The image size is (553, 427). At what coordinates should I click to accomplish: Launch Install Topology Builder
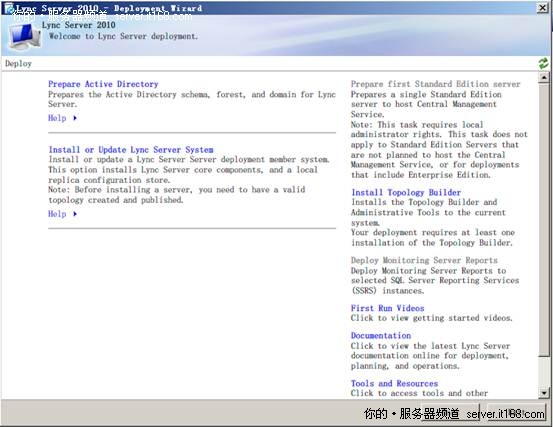406,193
